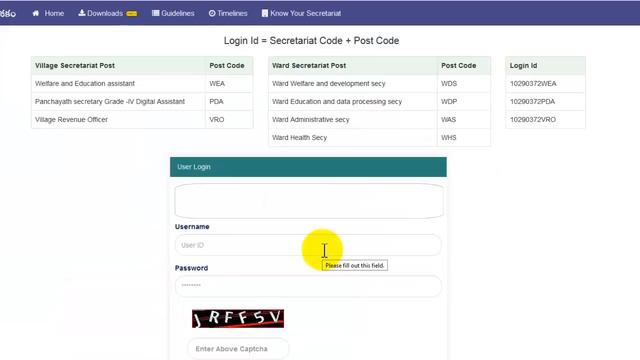640x360 pixels.
Task: Click the WAS post code cell
Action: point(464,119)
